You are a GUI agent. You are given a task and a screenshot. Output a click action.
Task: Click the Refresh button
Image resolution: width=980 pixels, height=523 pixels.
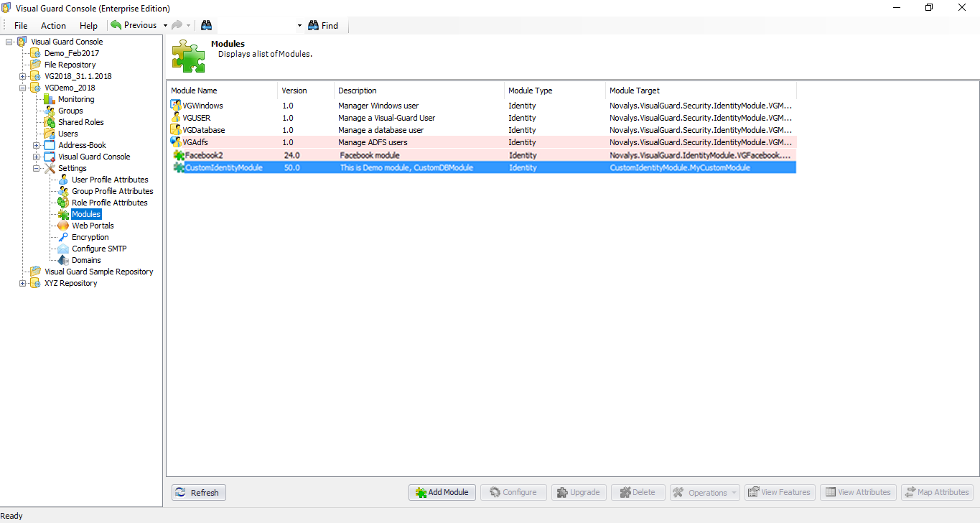(198, 492)
